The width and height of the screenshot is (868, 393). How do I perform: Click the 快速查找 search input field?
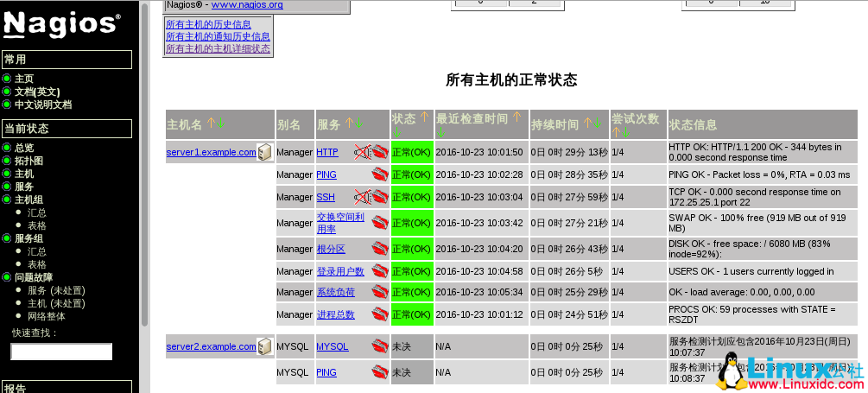(x=61, y=352)
